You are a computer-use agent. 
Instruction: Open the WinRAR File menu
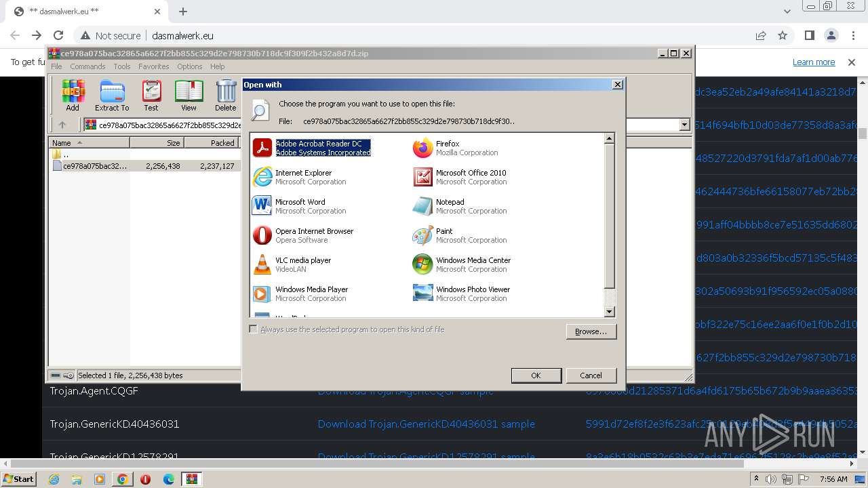(56, 66)
